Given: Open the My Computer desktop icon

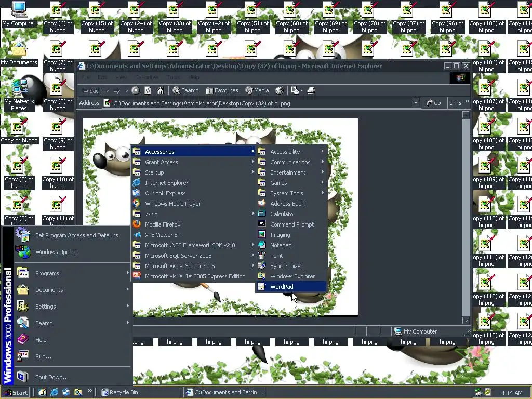Looking at the screenshot, I should pyautogui.click(x=19, y=14).
